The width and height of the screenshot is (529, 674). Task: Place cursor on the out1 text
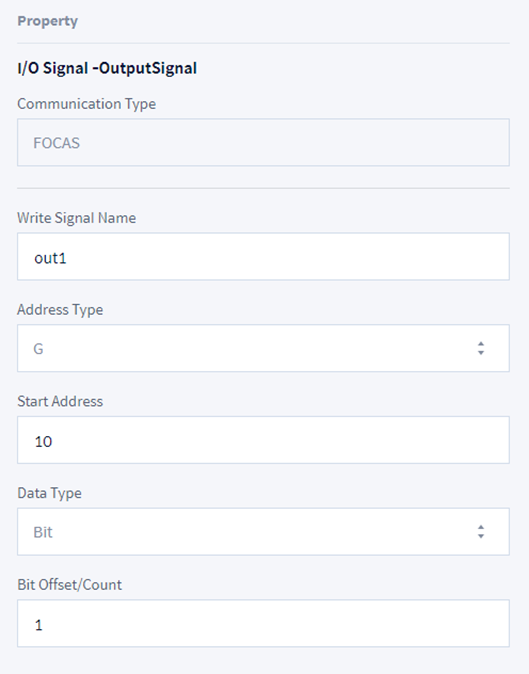point(50,258)
